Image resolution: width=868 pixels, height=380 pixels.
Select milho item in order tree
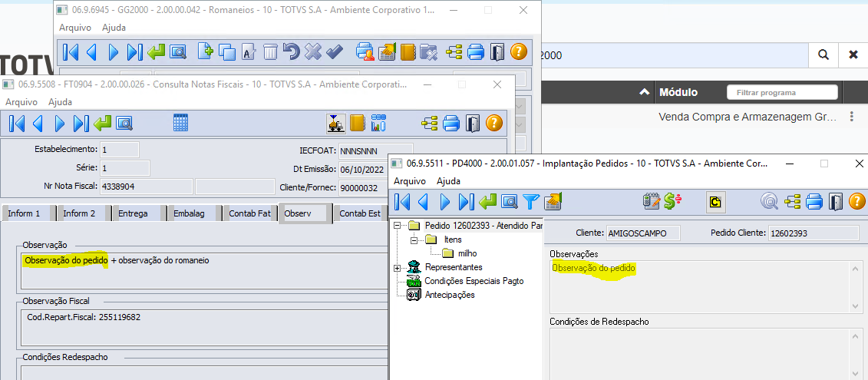[x=467, y=253]
